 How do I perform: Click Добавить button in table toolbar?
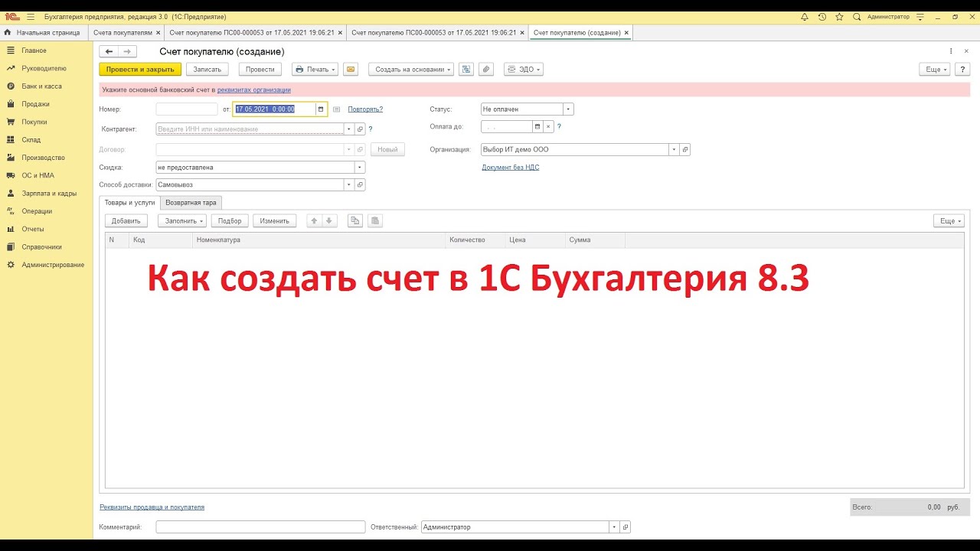pos(126,220)
